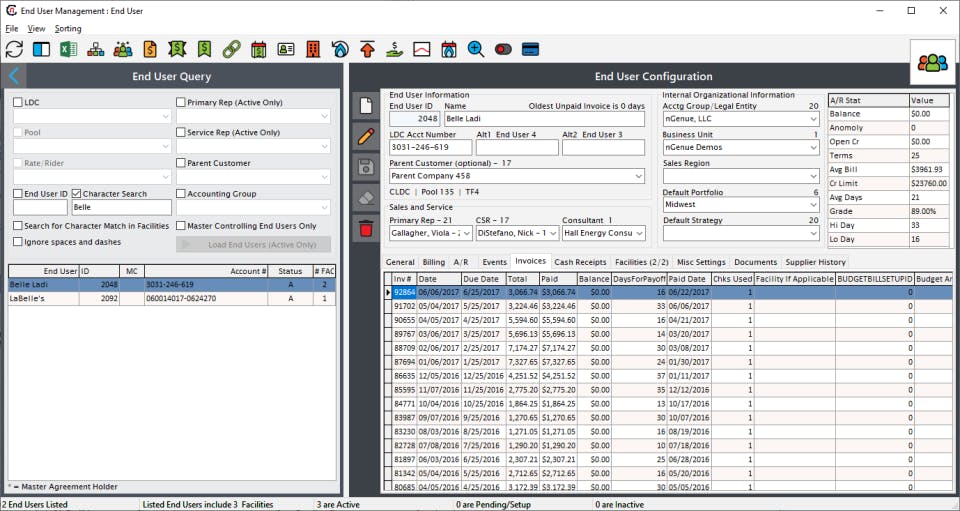Viewport: 960px width, 511px height.
Task: Open the File menu
Action: [x=12, y=28]
